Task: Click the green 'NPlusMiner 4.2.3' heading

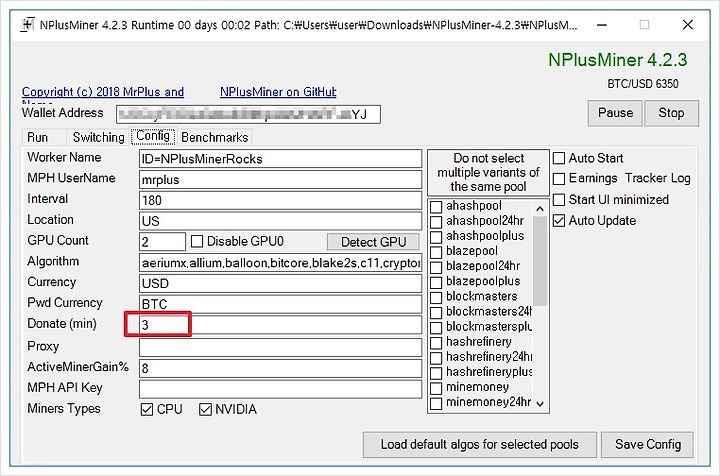Action: click(618, 60)
